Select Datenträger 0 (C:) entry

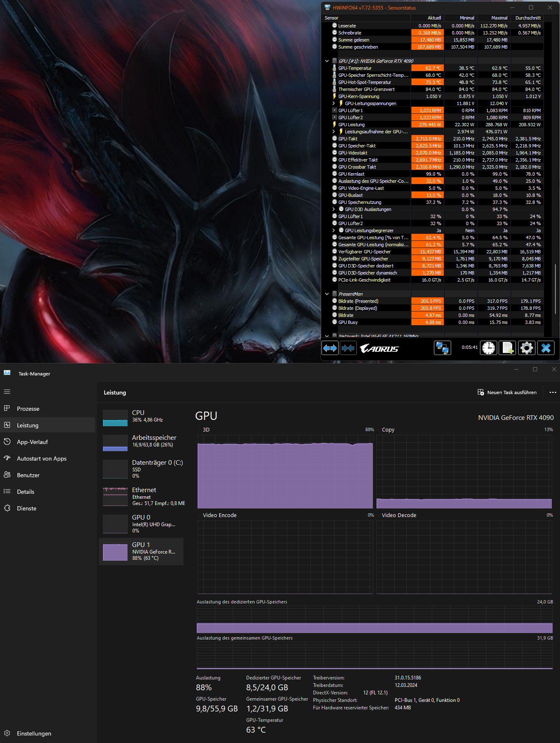141,468
